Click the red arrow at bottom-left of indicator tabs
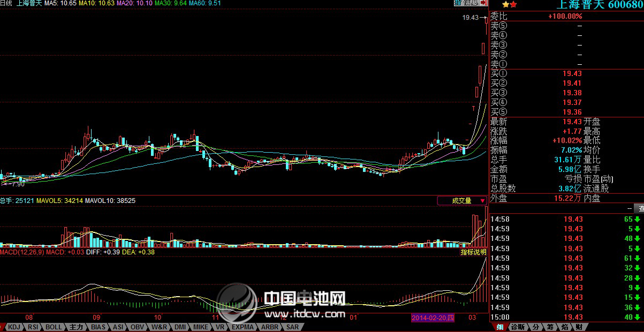 click(x=3, y=327)
